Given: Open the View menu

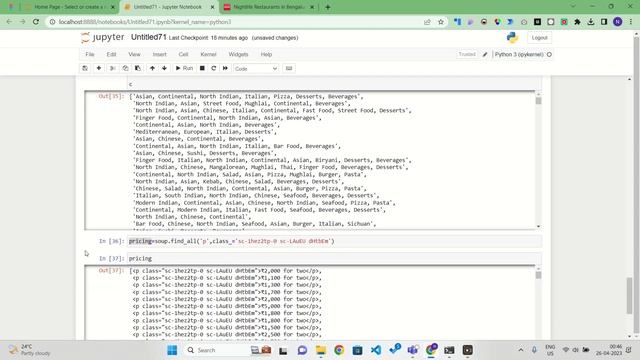Looking at the screenshot, I should click(x=134, y=54).
